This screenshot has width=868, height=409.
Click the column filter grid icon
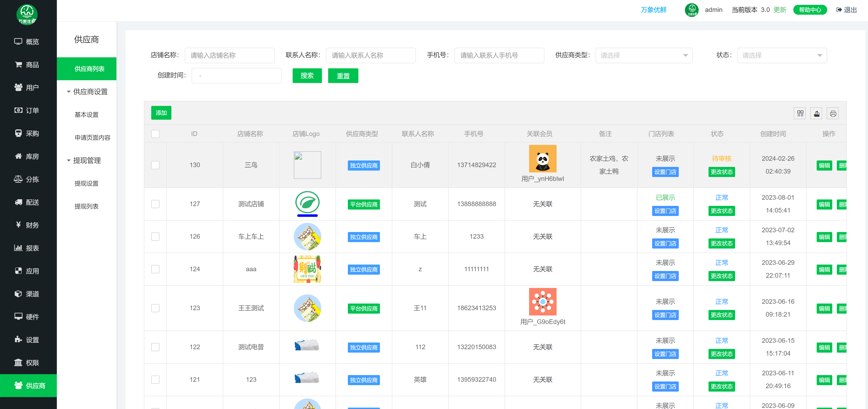[x=800, y=114]
